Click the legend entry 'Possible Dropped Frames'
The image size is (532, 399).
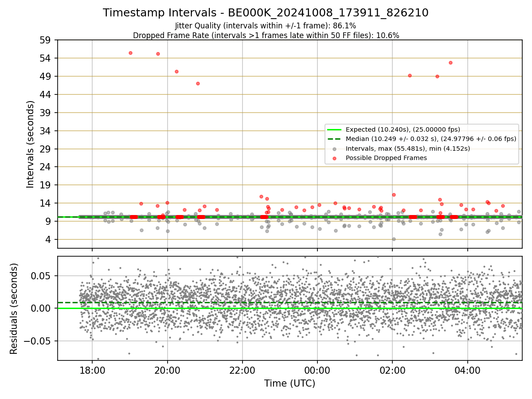coord(386,158)
